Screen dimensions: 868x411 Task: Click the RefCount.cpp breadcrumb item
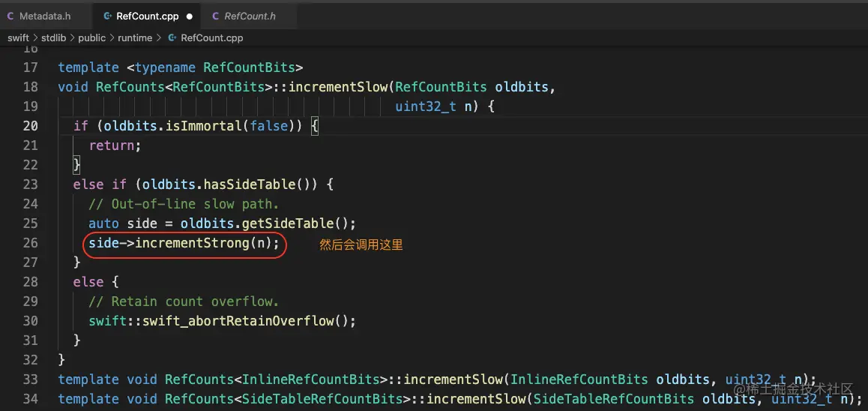pos(212,37)
